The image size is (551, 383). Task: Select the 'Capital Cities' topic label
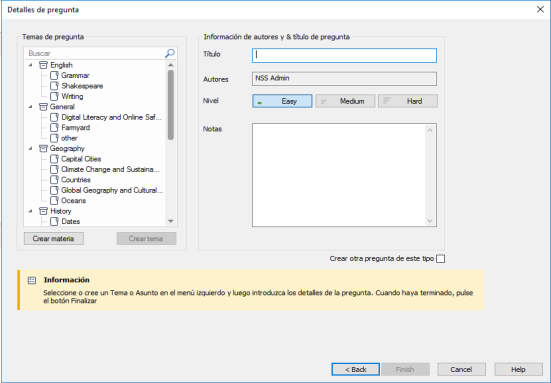click(81, 159)
